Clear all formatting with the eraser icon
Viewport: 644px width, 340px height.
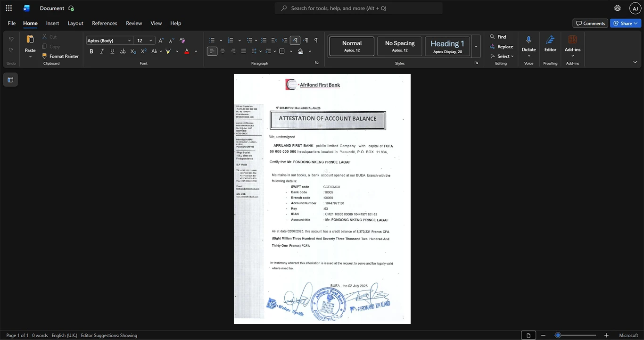182,40
